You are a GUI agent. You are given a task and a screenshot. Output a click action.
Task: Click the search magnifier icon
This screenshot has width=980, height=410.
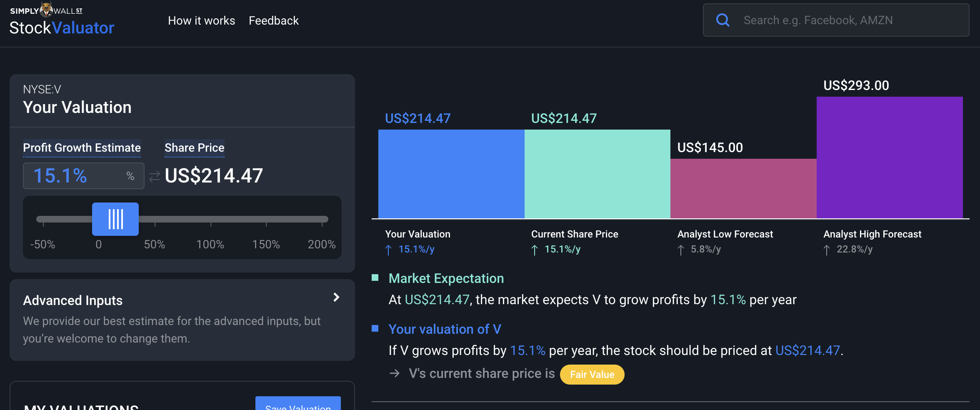[723, 20]
